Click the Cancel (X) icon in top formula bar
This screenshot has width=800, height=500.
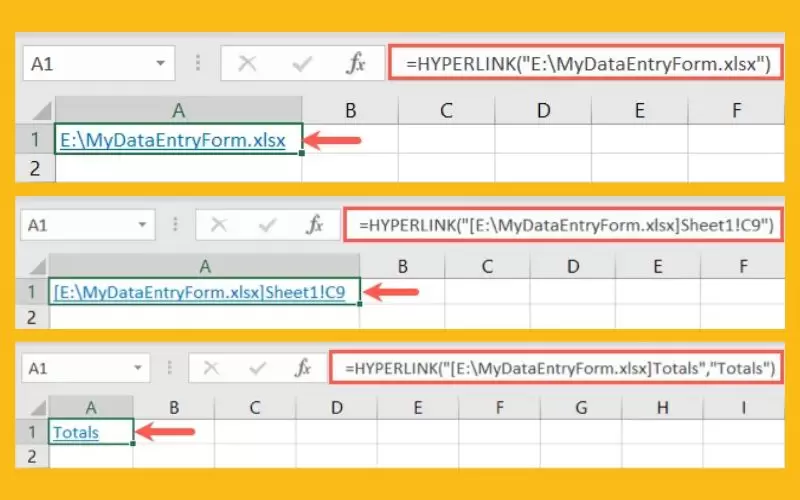tap(247, 64)
